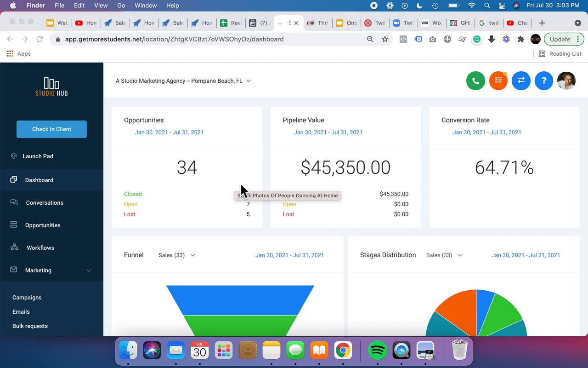Open the Trash in the Dock
This screenshot has height=368, width=588.
[459, 351]
